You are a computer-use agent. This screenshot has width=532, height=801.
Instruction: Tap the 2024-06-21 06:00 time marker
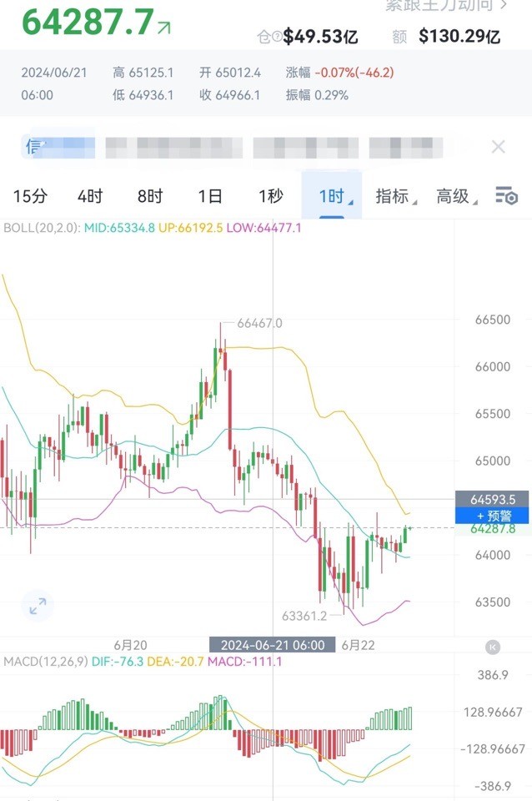(x=273, y=645)
